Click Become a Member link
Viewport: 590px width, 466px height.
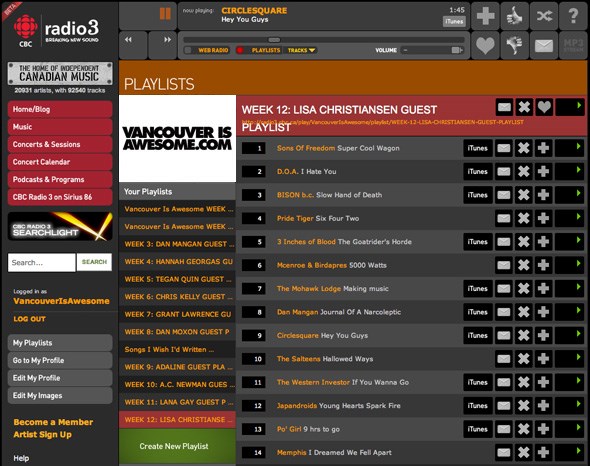[x=53, y=422]
